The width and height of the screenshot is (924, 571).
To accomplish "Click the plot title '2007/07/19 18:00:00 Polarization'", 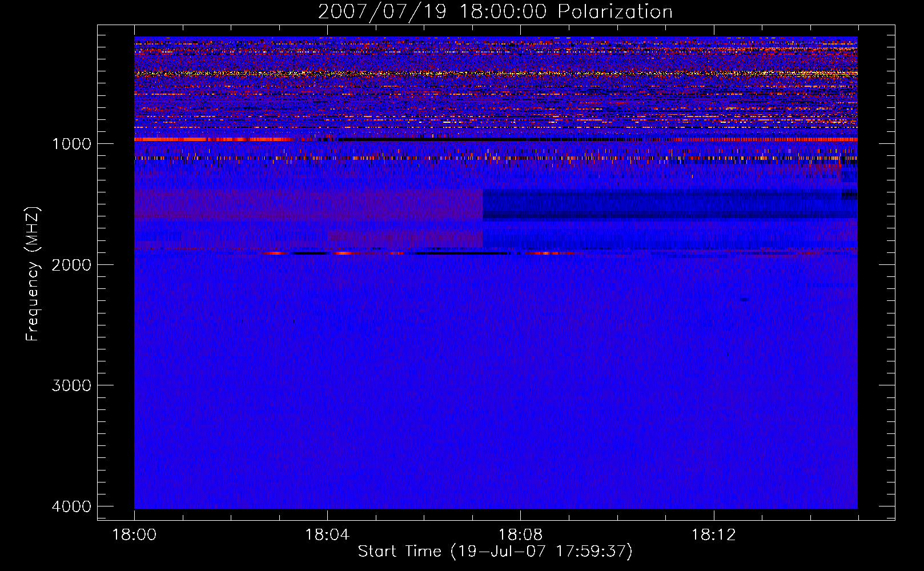I will [x=495, y=12].
